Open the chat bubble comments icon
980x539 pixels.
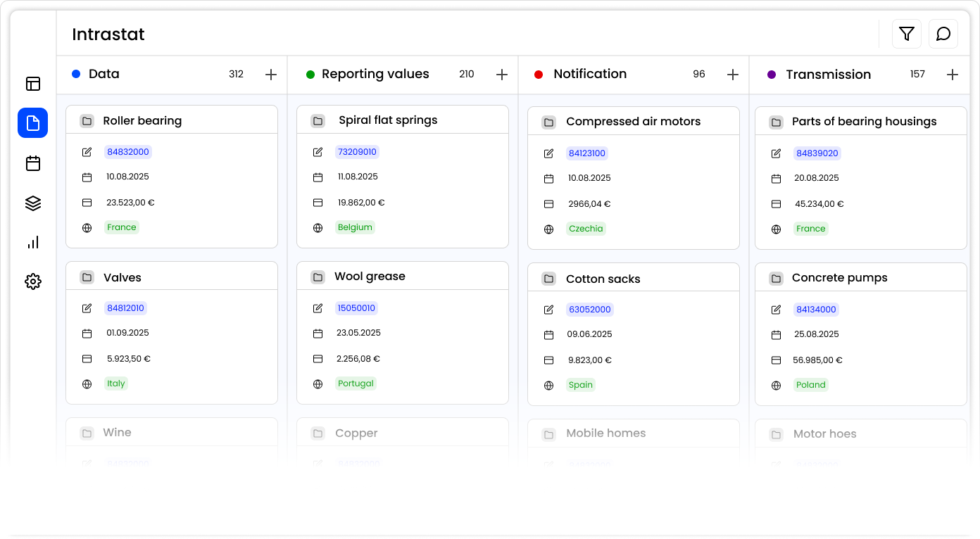coord(943,34)
